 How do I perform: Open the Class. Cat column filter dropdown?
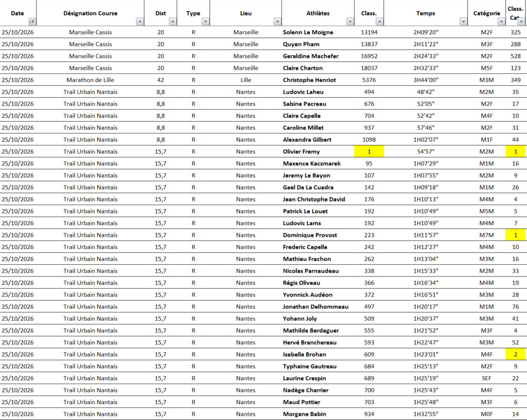(x=521, y=21)
